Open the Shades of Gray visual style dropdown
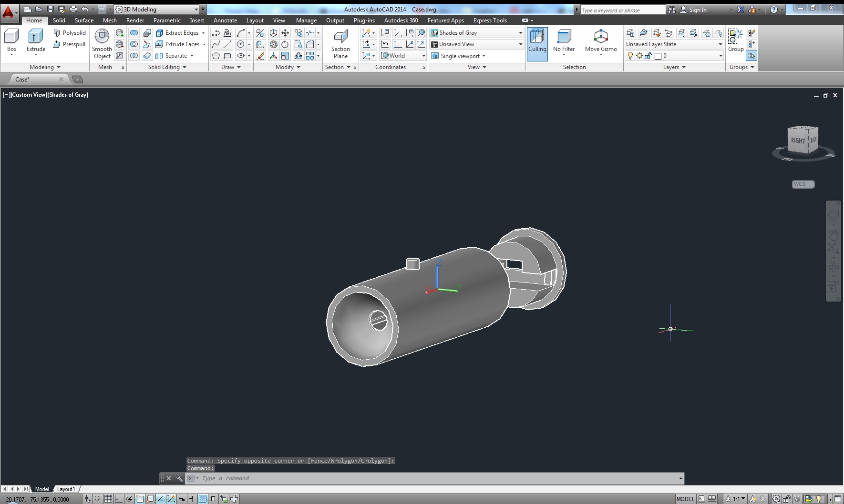This screenshot has height=504, width=844. 476,33
